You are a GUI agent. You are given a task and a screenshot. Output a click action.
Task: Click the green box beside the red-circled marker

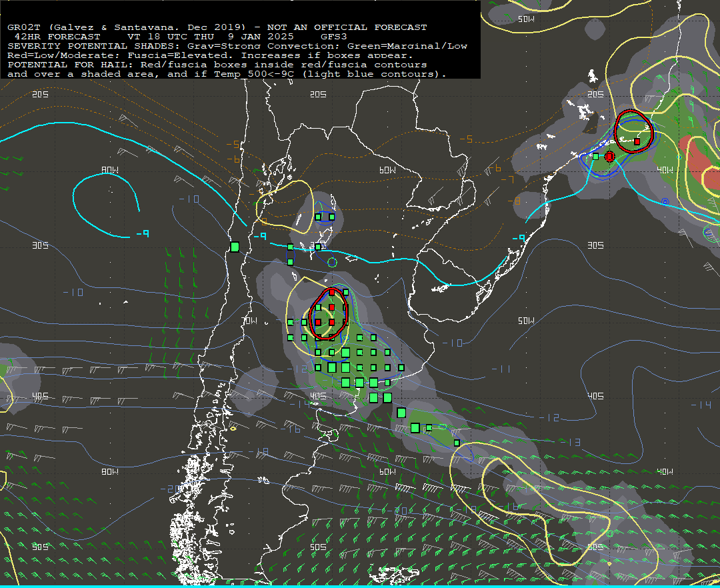[595, 157]
